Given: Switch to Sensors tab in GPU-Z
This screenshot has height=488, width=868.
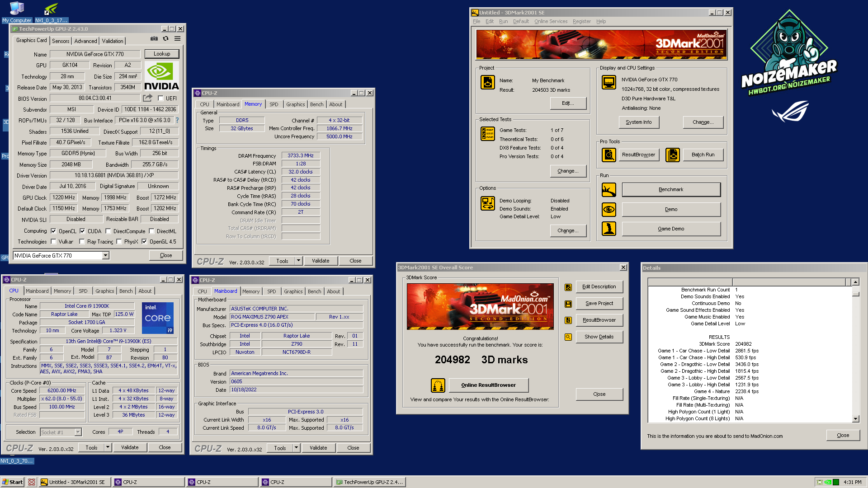Looking at the screenshot, I should [61, 41].
